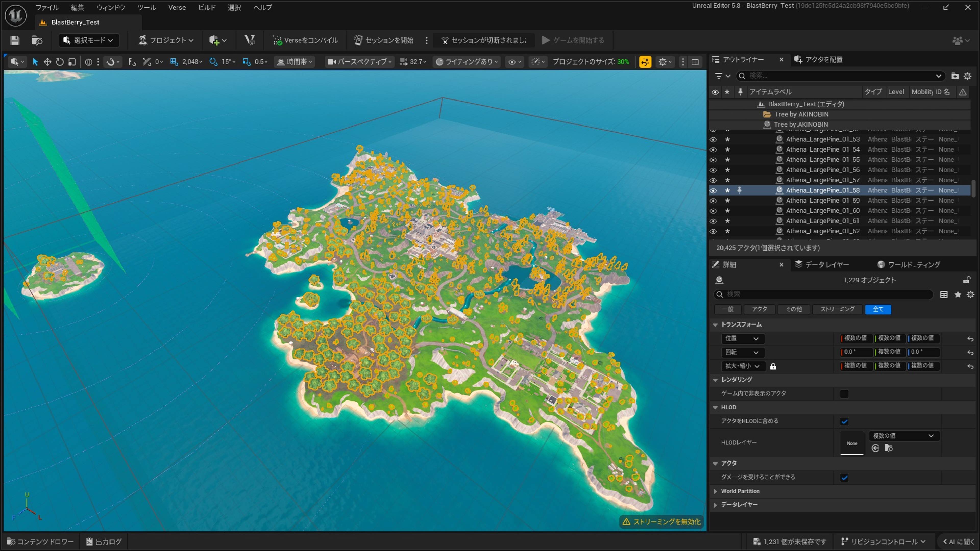Open the 出力ログ panel
This screenshot has height=551, width=980.
[x=104, y=542]
